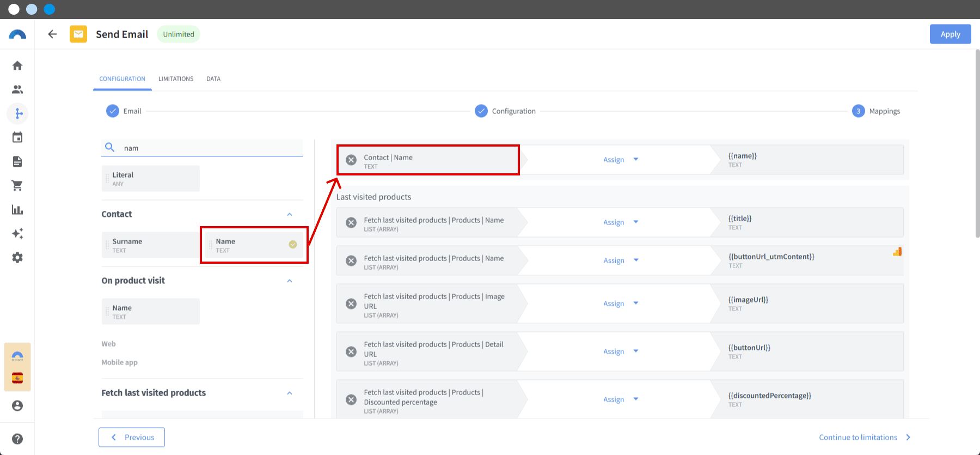Select Name field under On product visit
This screenshot has height=455, width=980.
pyautogui.click(x=151, y=312)
